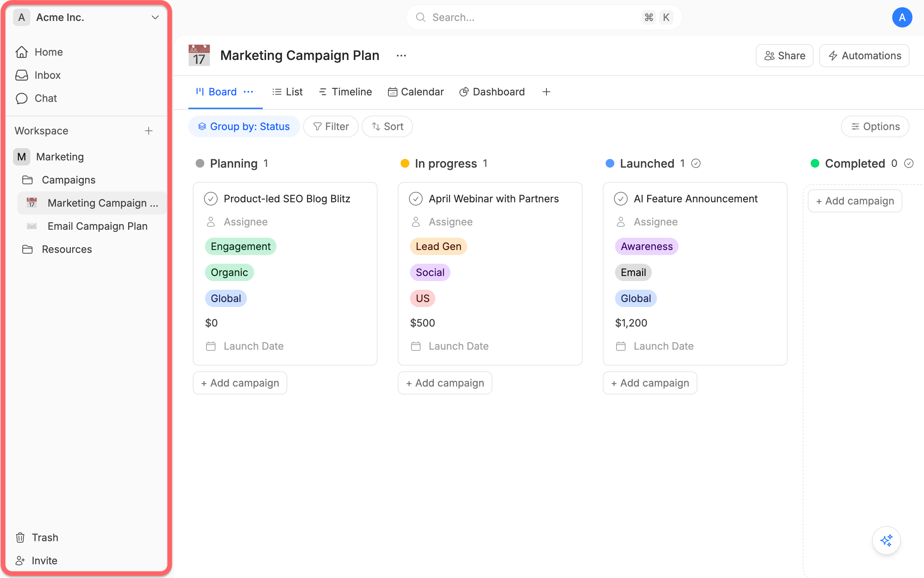Click the $1,200 budget value
Screen dimensions: 924x578
(631, 323)
